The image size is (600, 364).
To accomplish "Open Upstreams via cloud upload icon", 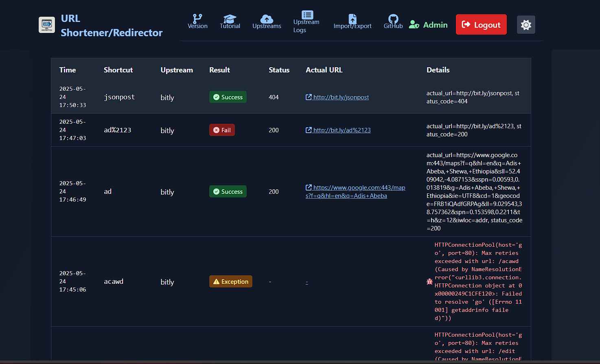I will 267,19.
